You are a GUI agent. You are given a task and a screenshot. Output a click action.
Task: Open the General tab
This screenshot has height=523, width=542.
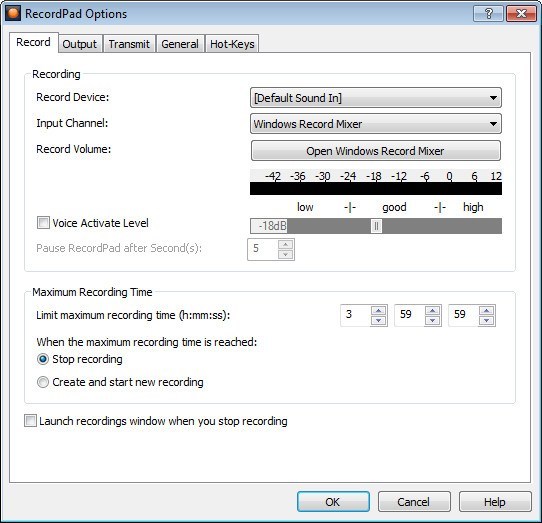(180, 44)
